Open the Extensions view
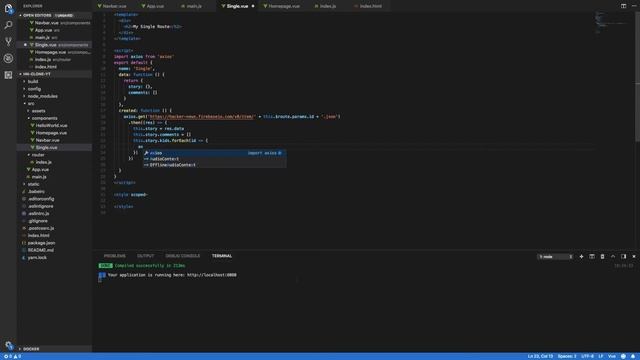Screen dimensions: 640x360 click(x=8, y=75)
